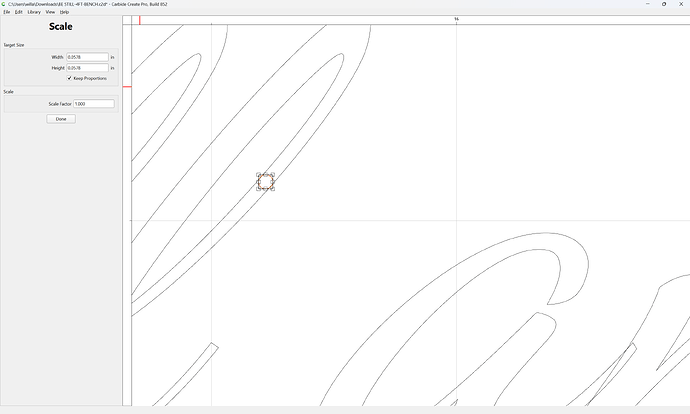The height and width of the screenshot is (414, 690).
Task: Click the Scale panel heading
Action: coord(61,26)
